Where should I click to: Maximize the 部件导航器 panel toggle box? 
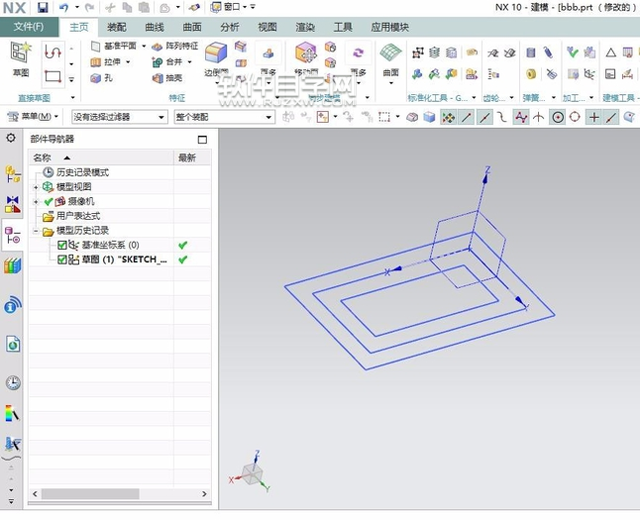point(203,140)
